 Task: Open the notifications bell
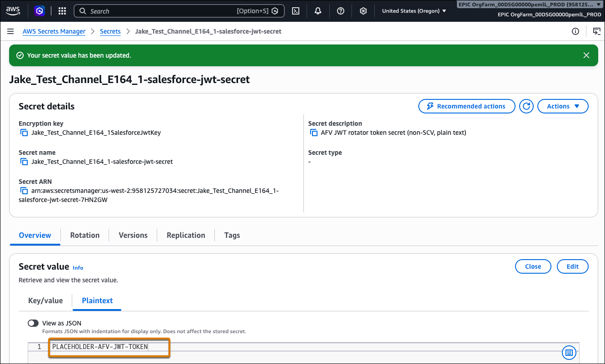[318, 11]
